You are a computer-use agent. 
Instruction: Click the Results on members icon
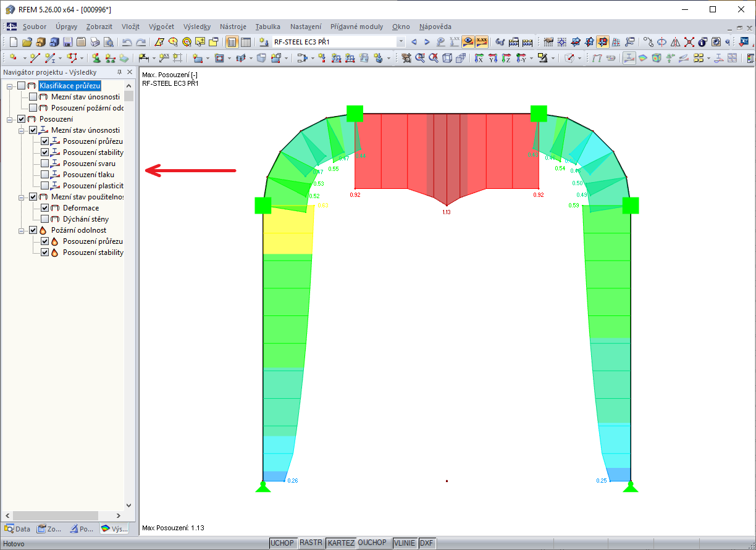[x=630, y=58]
